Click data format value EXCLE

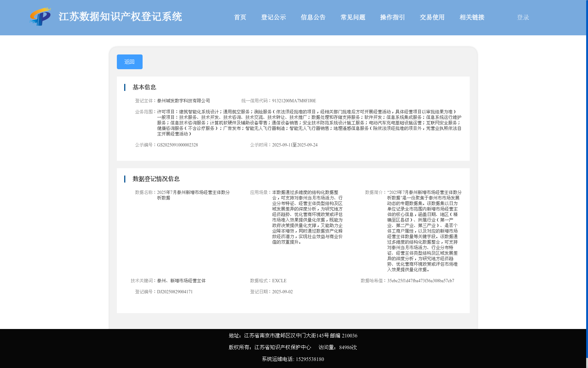[x=279, y=281]
